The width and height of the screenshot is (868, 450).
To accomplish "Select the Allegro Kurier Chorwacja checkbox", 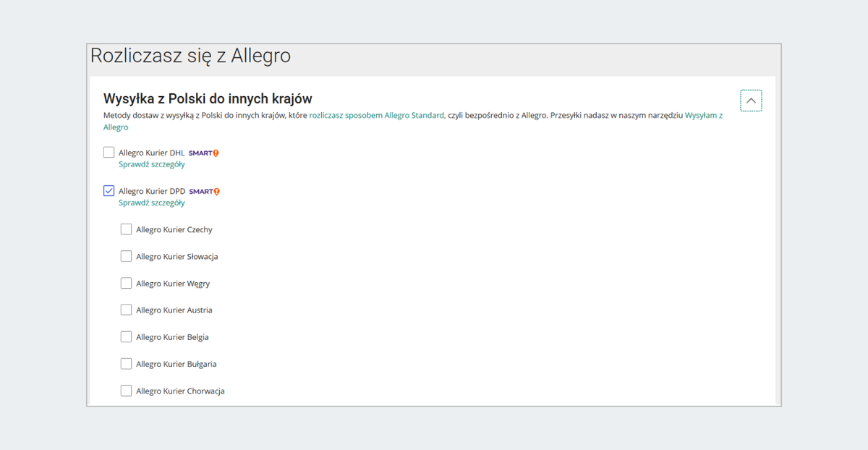I will click(126, 391).
